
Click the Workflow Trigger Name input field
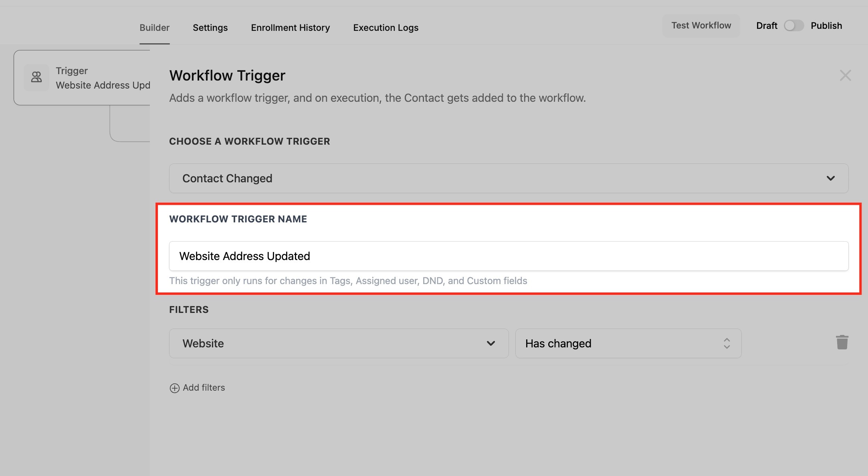508,256
